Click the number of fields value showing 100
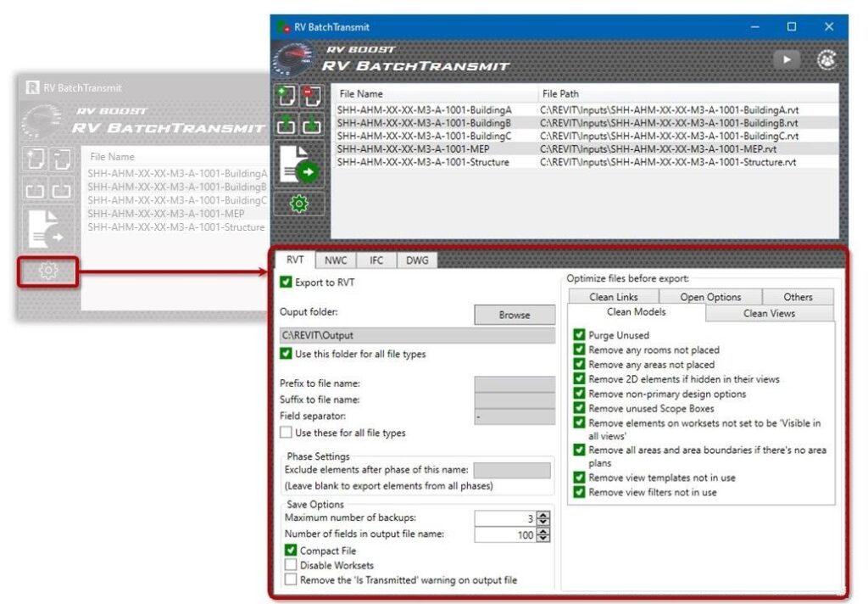This screenshot has width=868, height=604. 505,534
